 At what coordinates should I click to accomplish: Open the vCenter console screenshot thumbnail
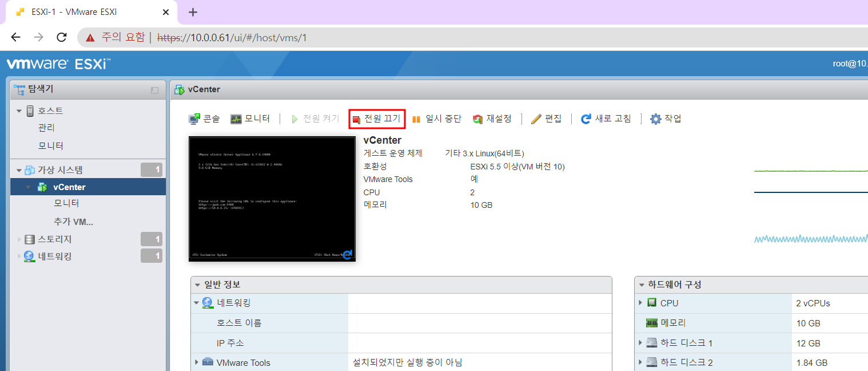tap(272, 199)
